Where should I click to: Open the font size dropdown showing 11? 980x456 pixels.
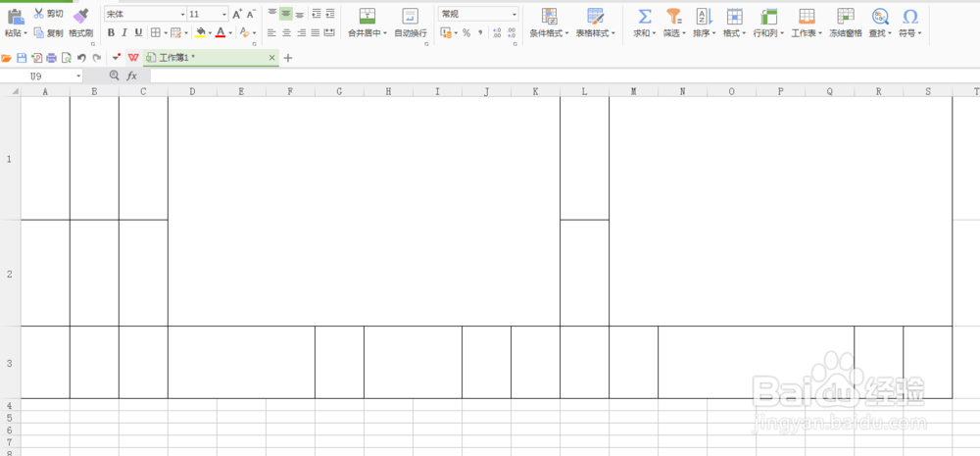click(x=208, y=14)
